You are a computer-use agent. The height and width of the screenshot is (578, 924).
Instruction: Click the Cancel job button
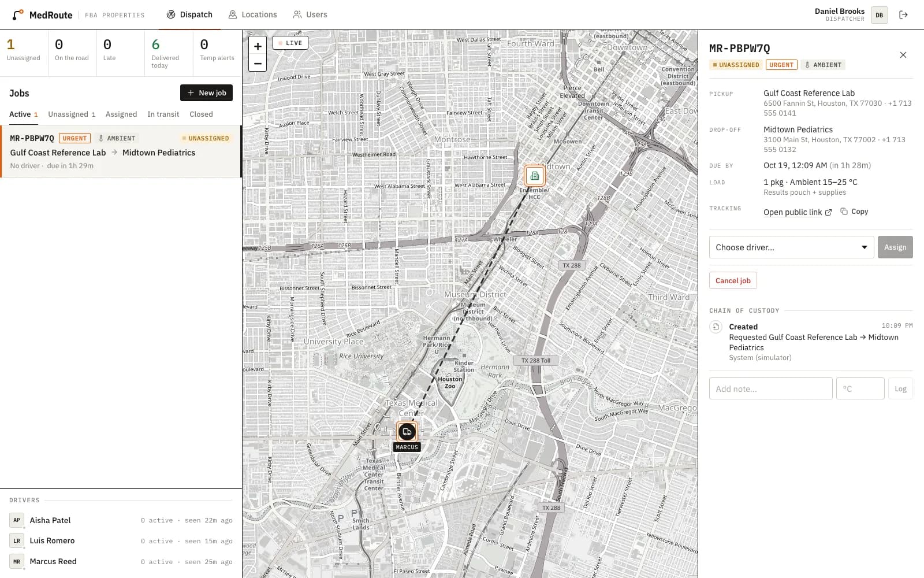point(733,281)
